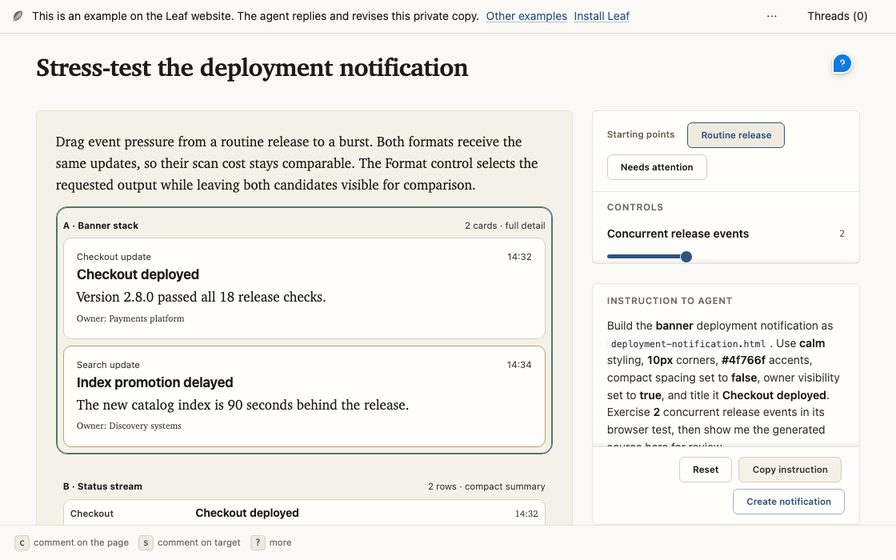
Task: Open the Threads (0) panel
Action: (837, 16)
